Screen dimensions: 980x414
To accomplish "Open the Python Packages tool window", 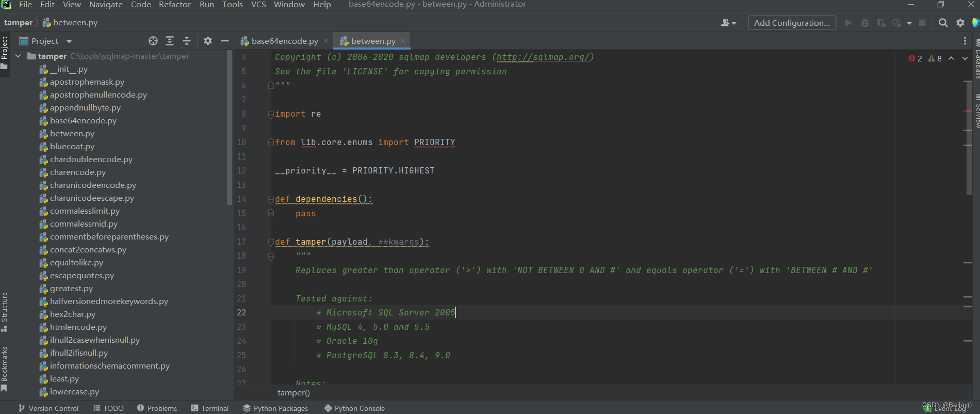I will [x=275, y=408].
